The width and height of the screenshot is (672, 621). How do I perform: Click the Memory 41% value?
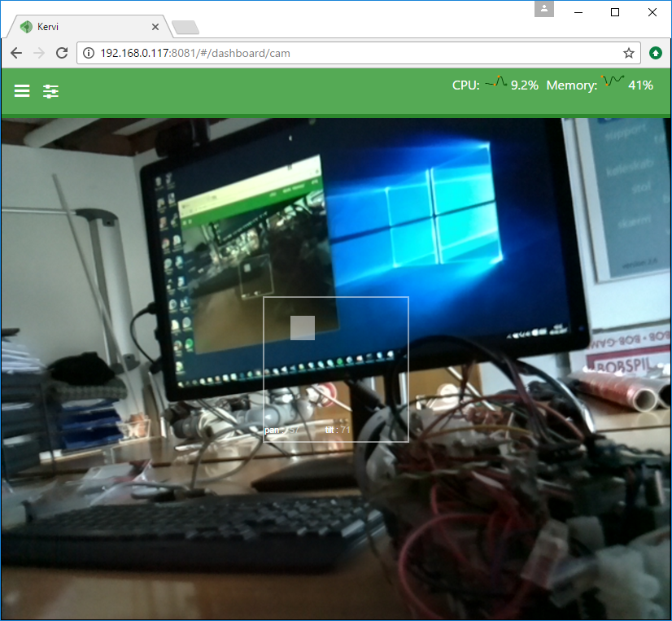640,85
